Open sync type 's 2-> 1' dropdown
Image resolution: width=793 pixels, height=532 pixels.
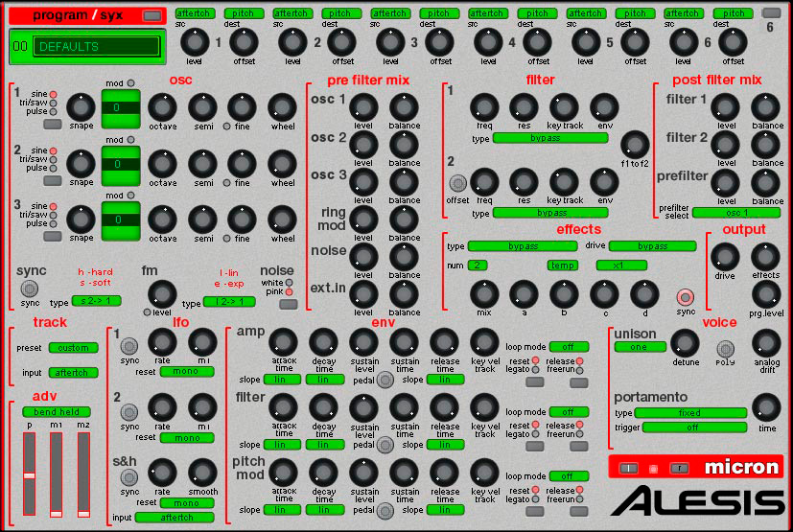click(97, 301)
